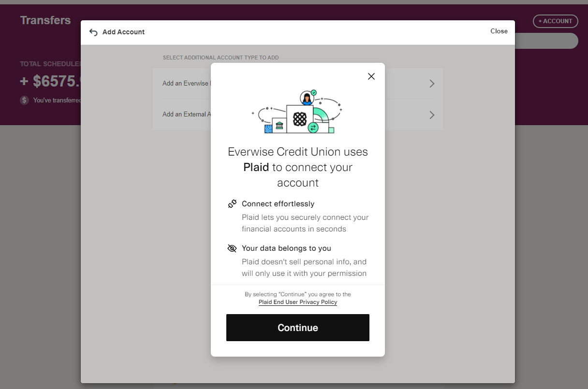Image resolution: width=588 pixels, height=389 pixels.
Task: Close the Plaid dialog with the X
Action: pos(371,76)
